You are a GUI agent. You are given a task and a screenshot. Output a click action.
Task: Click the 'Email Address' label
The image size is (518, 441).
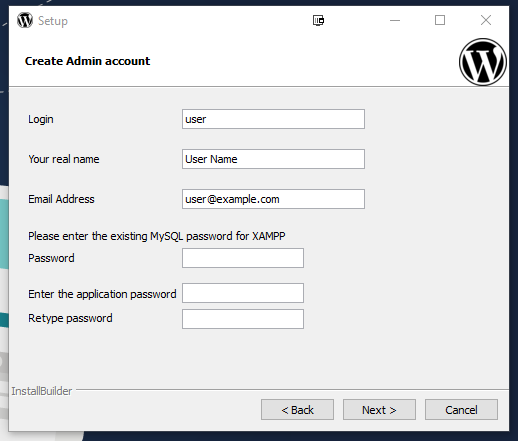coord(61,199)
